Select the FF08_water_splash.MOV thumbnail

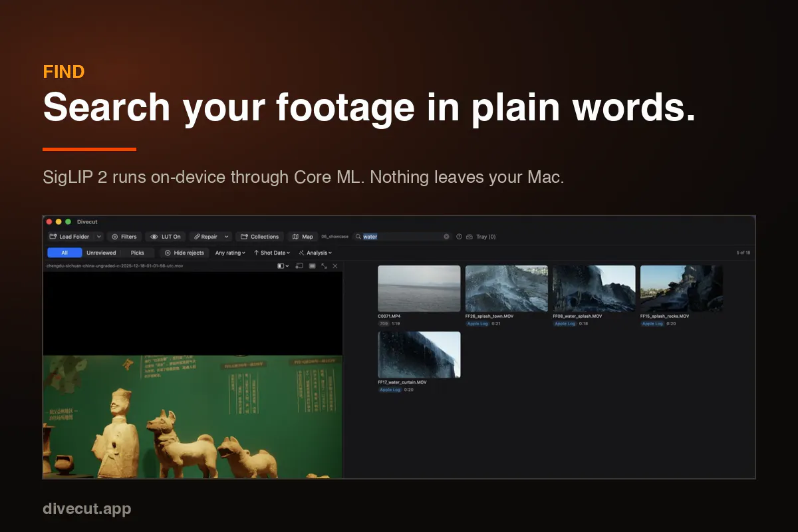594,289
